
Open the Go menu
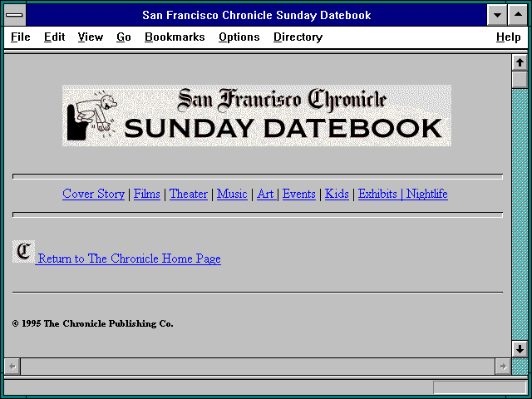(x=124, y=37)
